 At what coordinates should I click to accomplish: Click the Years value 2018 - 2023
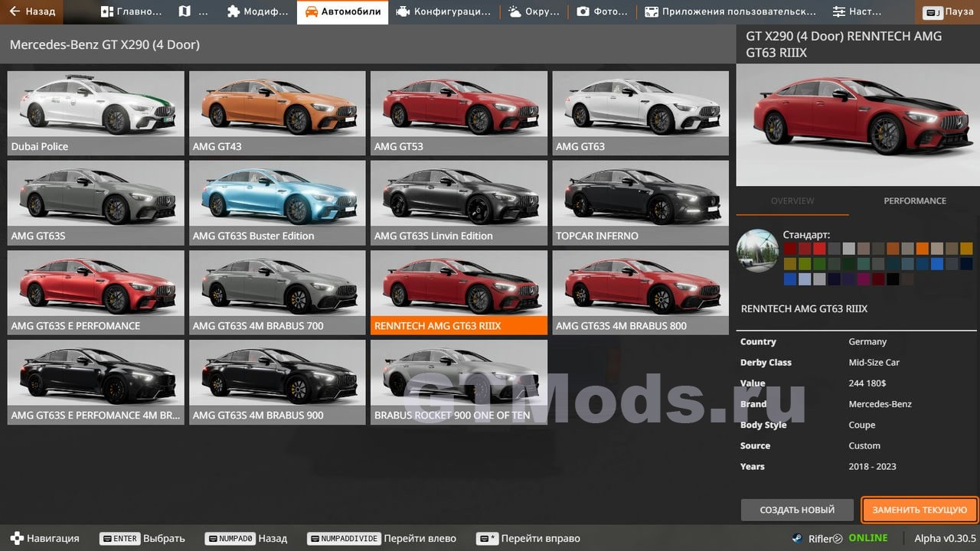point(872,466)
